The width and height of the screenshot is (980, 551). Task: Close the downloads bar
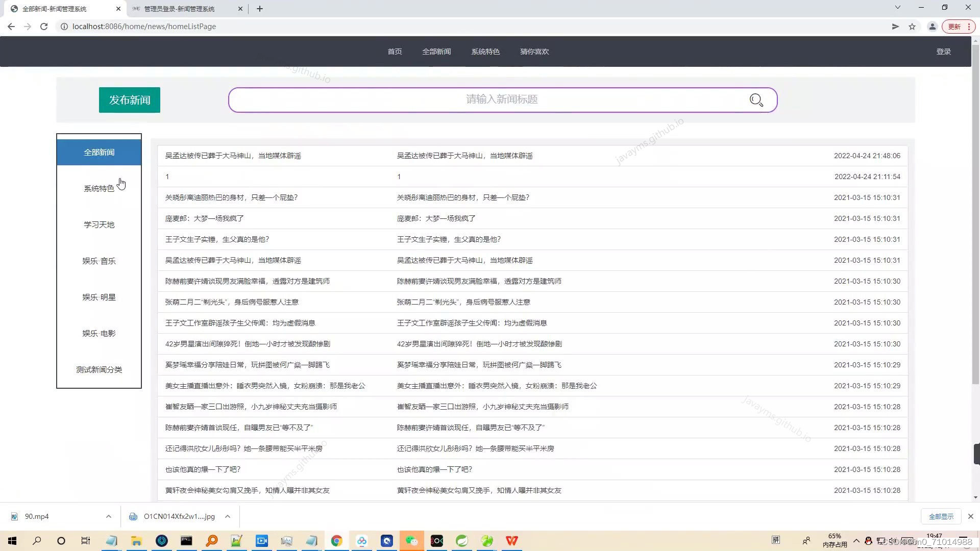(971, 517)
